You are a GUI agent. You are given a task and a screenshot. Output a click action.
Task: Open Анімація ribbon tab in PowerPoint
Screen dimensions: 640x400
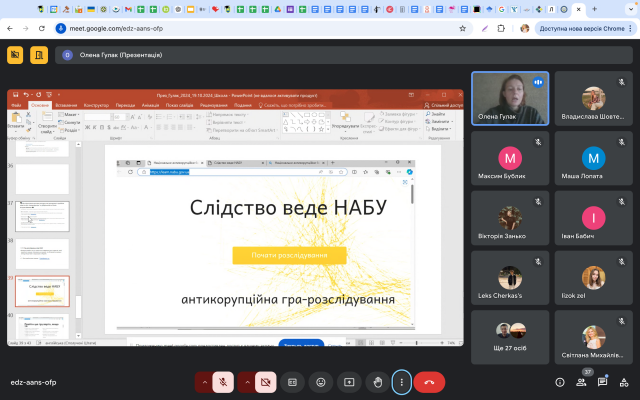(x=150, y=105)
